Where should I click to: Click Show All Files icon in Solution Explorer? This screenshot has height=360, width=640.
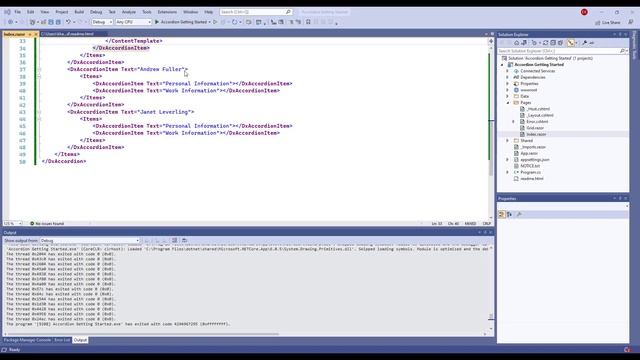[x=560, y=43]
